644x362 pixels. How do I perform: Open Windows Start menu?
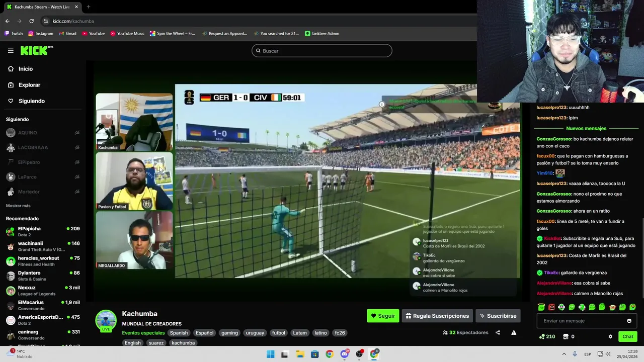(x=270, y=354)
